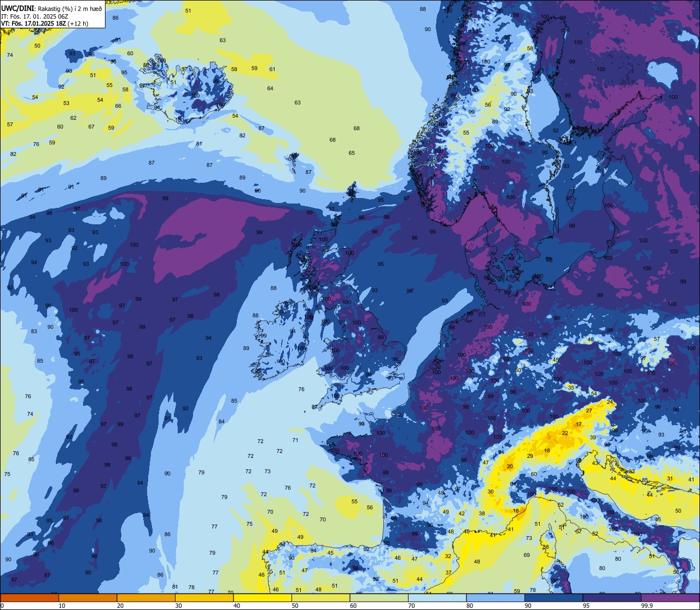Select the light blue legend band between 80 and 90
Screen dimensions: 700x610
click(495, 597)
